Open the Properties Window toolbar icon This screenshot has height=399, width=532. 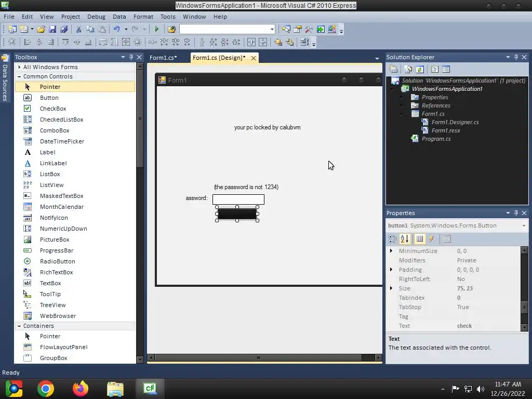[x=298, y=29]
